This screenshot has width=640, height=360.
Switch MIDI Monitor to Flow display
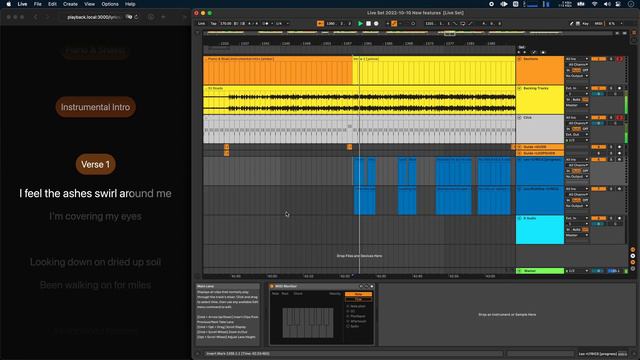click(x=358, y=299)
